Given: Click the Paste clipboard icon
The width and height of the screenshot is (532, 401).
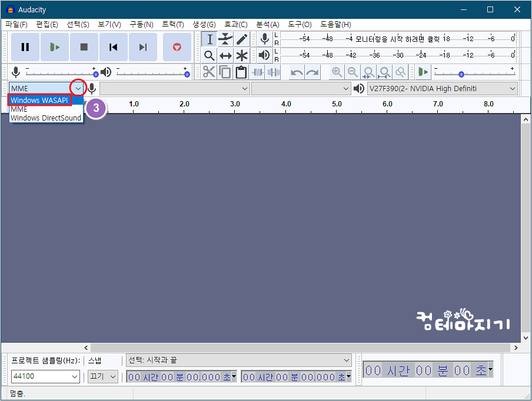Looking at the screenshot, I should click(241, 72).
